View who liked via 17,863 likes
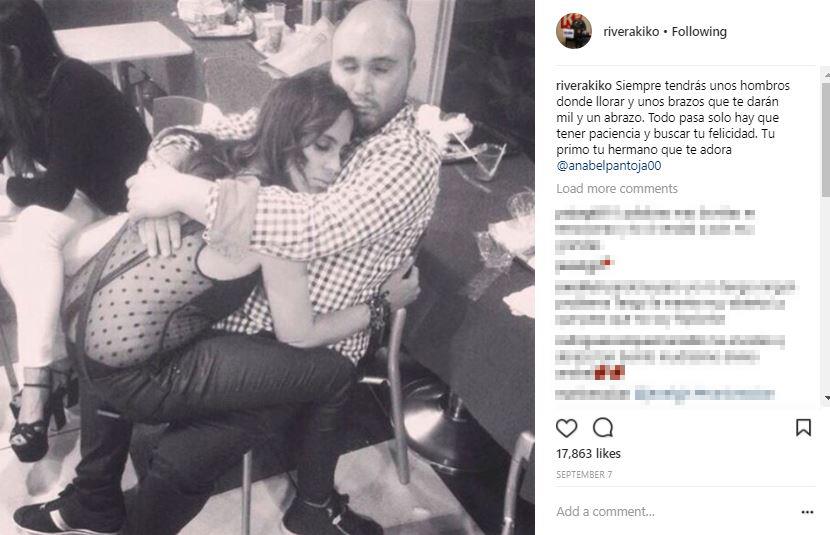 coord(588,454)
